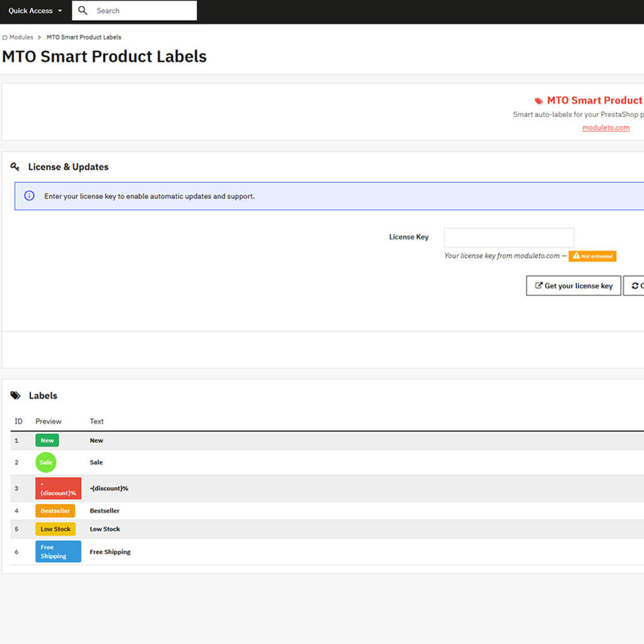This screenshot has height=644, width=644.
Task: Click the blue info circle icon
Action: 29,196
